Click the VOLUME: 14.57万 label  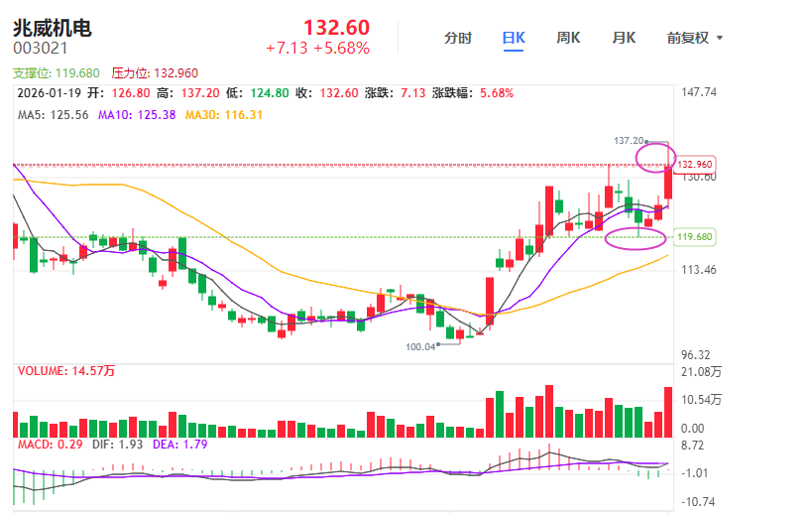(x=66, y=371)
